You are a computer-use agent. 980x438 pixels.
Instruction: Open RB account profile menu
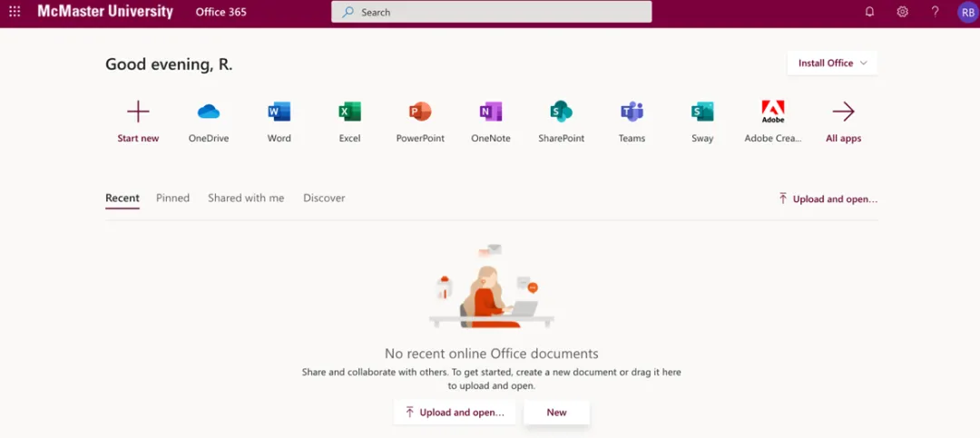(x=967, y=13)
